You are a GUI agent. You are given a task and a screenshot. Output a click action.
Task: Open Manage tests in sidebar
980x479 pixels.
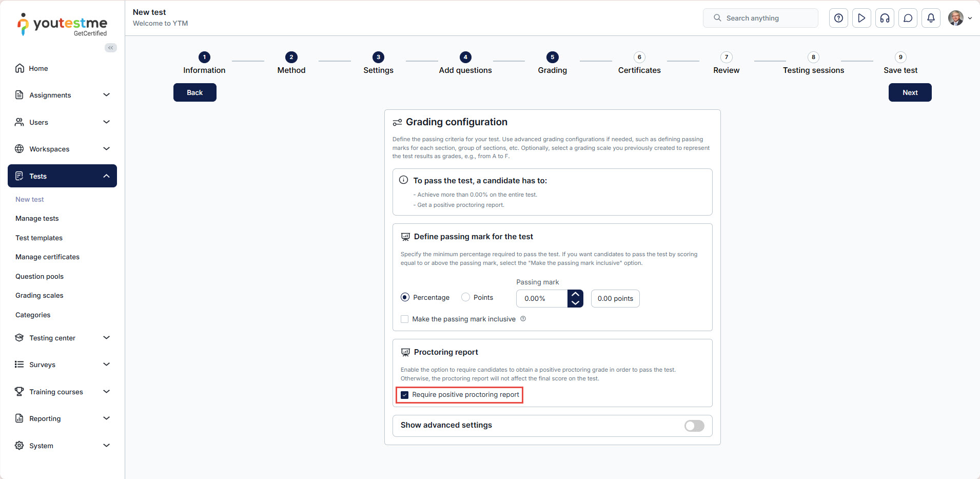click(x=37, y=219)
